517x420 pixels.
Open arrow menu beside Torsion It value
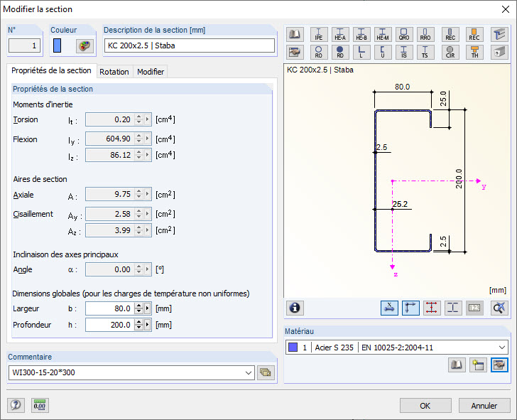(148, 119)
